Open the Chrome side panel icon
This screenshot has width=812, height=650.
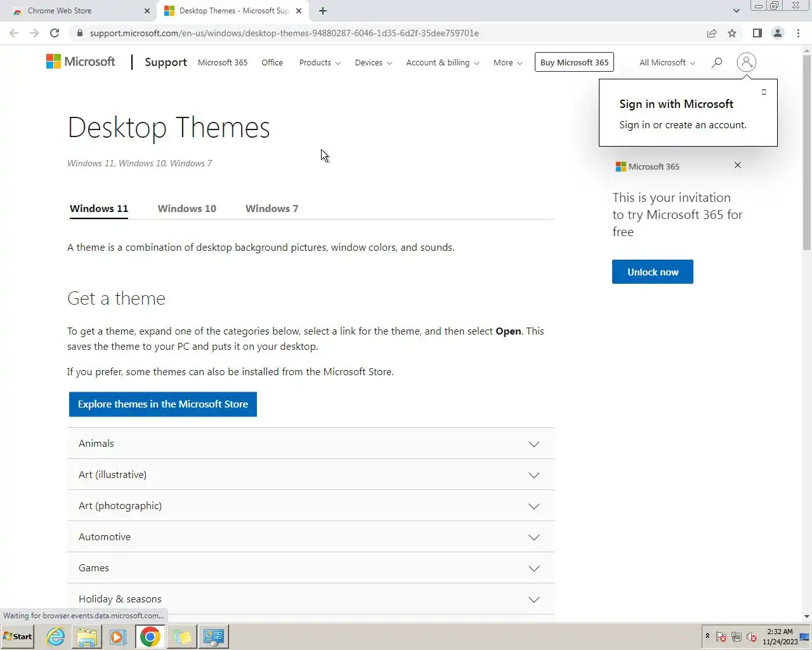tap(757, 33)
